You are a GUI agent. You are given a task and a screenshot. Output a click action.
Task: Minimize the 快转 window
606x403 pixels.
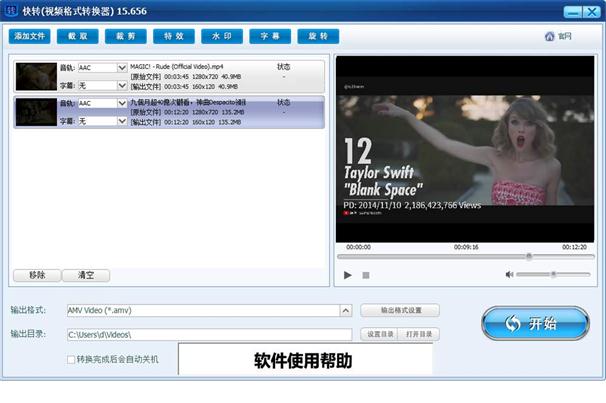click(573, 12)
